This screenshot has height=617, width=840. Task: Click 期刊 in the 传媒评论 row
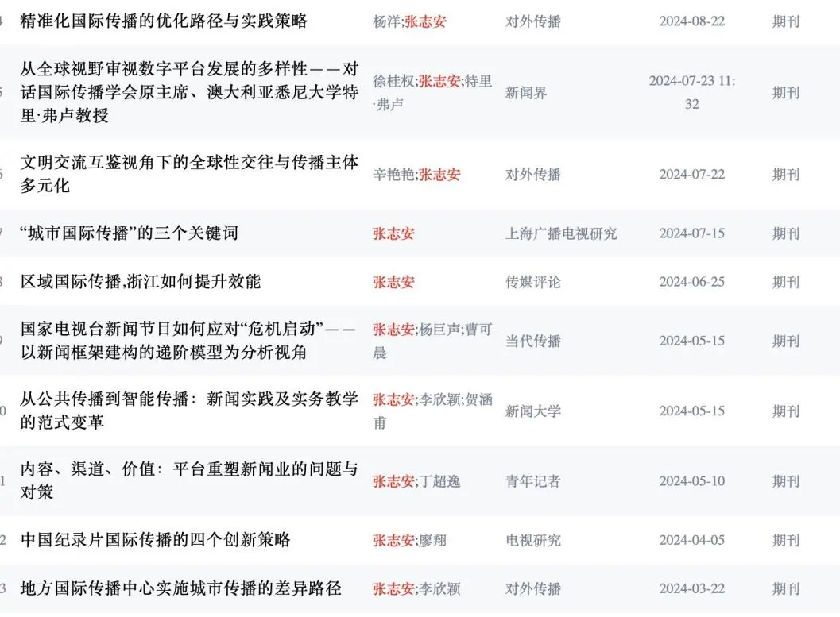click(x=786, y=282)
